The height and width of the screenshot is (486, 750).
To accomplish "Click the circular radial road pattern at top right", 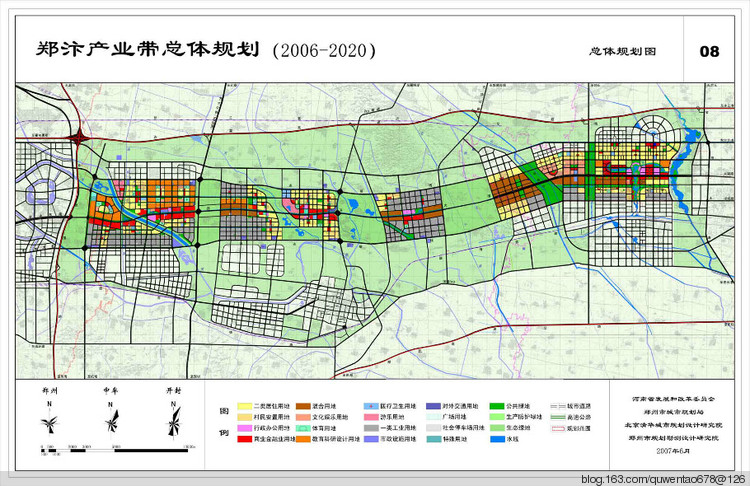I will [x=656, y=129].
